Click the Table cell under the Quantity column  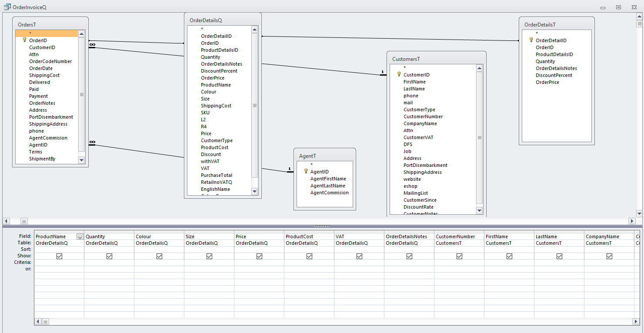tap(109, 243)
